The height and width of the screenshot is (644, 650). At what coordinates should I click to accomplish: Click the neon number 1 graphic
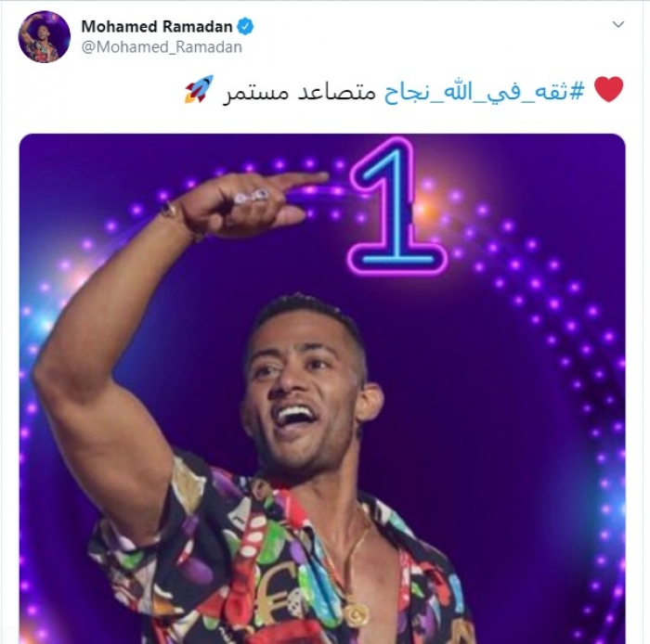point(396,207)
